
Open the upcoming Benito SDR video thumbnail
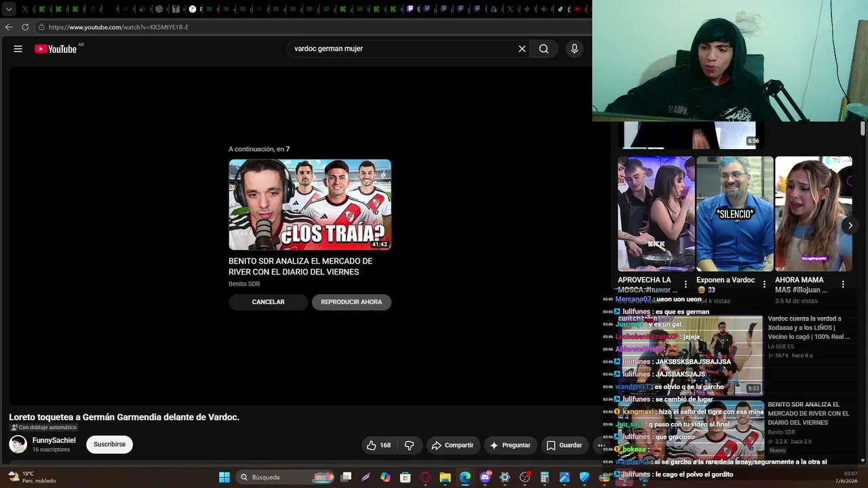310,205
